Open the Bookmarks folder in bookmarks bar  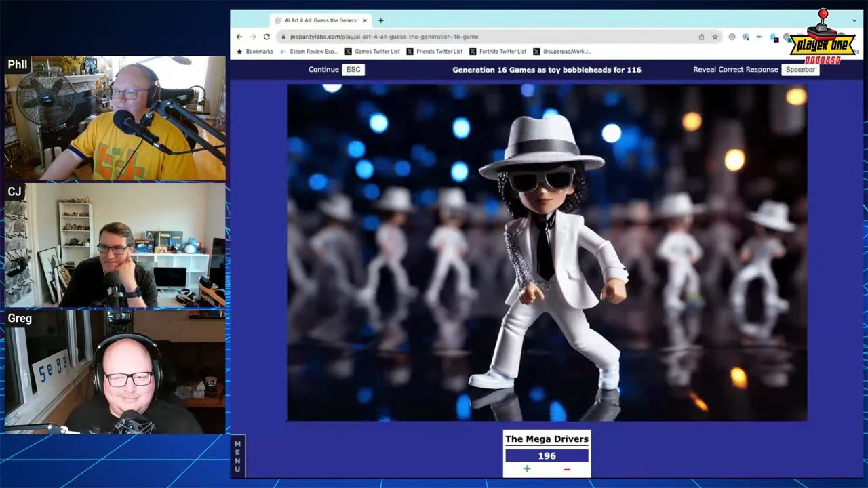[254, 52]
